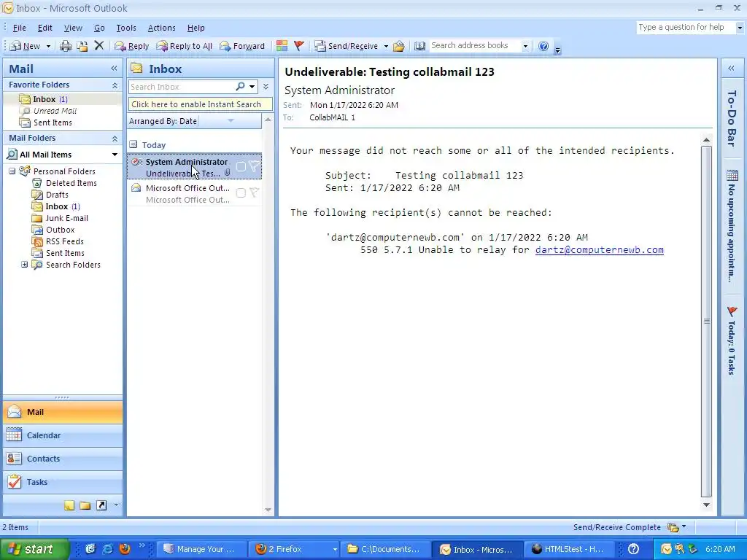This screenshot has width=747, height=560.
Task: Open the Tools menu
Action: click(126, 28)
